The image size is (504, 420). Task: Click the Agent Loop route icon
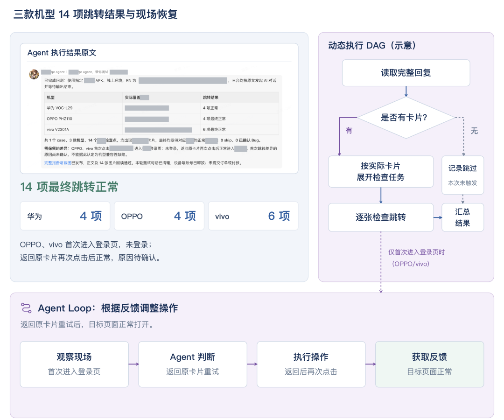[26, 308]
